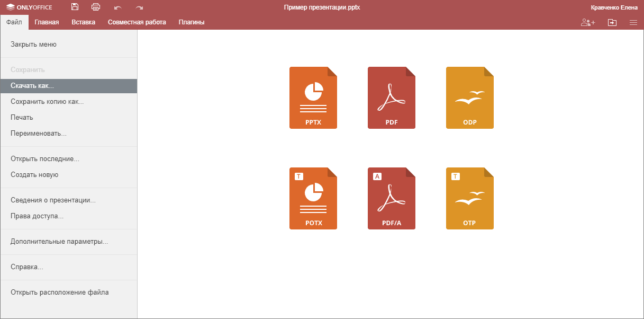
Task: Click the Redo arrow icon
Action: pos(139,8)
